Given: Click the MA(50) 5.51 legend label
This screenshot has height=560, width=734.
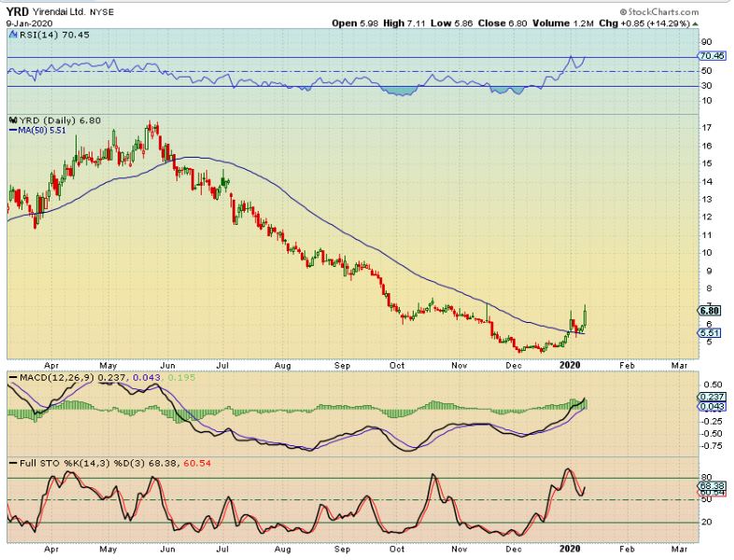Looking at the screenshot, I should [42, 131].
